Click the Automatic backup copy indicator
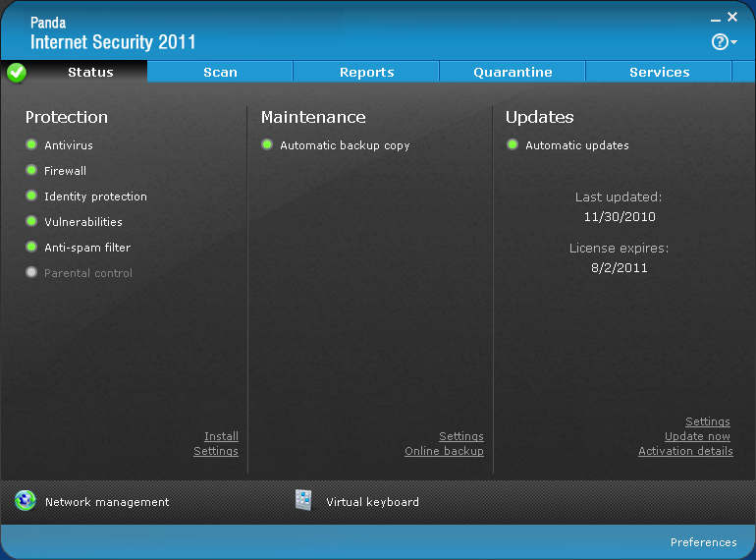The width and height of the screenshot is (756, 560). [267, 145]
